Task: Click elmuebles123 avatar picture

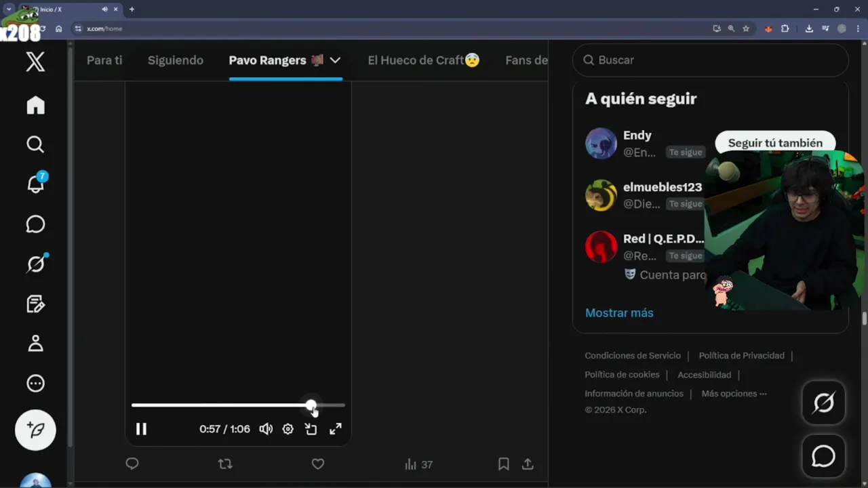Action: (x=601, y=195)
